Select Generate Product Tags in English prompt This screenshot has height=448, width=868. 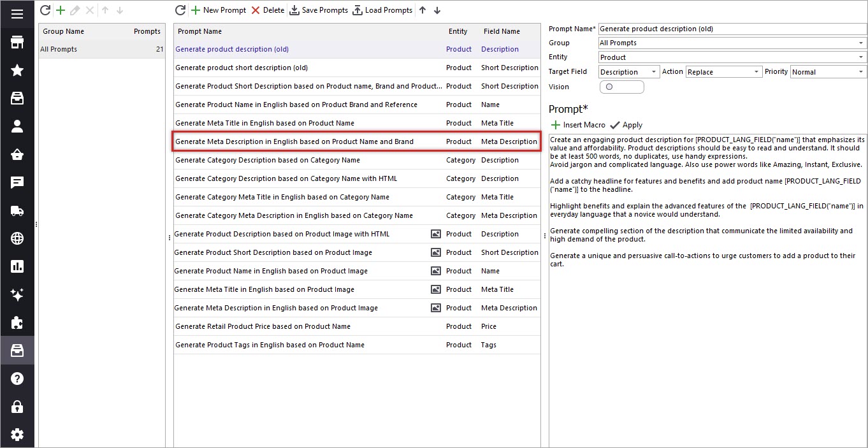click(x=357, y=345)
